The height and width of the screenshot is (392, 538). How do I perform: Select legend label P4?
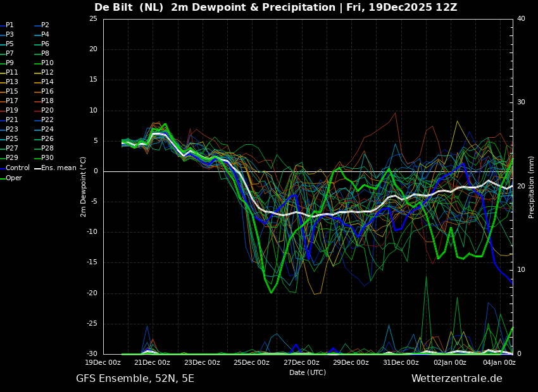point(46,34)
